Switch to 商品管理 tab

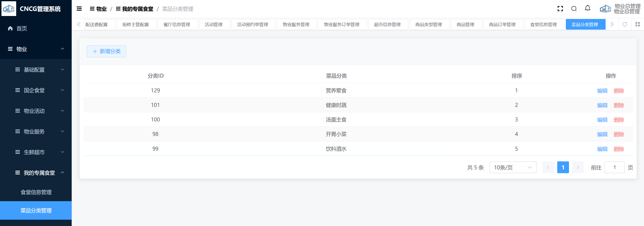[465, 25]
